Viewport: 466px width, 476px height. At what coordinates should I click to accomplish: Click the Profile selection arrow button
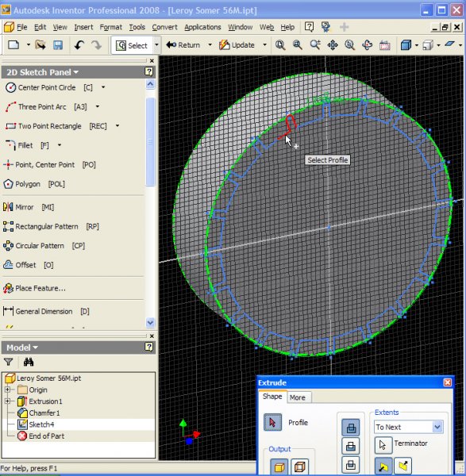[272, 422]
